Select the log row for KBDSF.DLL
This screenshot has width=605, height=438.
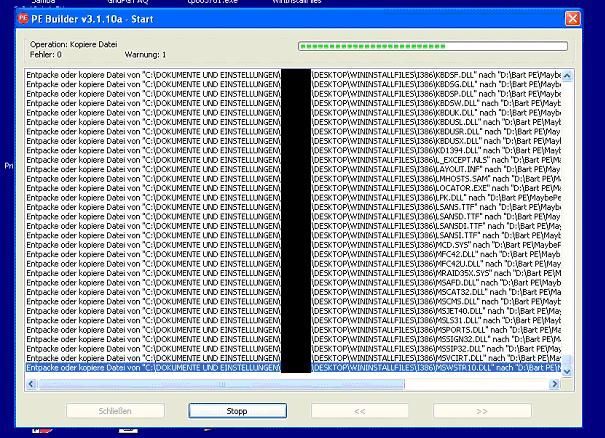point(293,75)
